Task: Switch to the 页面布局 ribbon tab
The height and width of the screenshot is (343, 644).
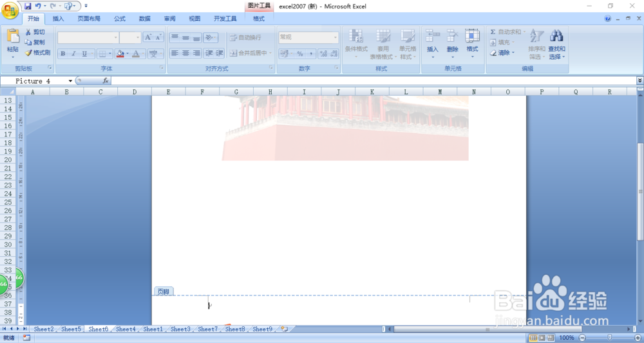Action: [x=89, y=19]
